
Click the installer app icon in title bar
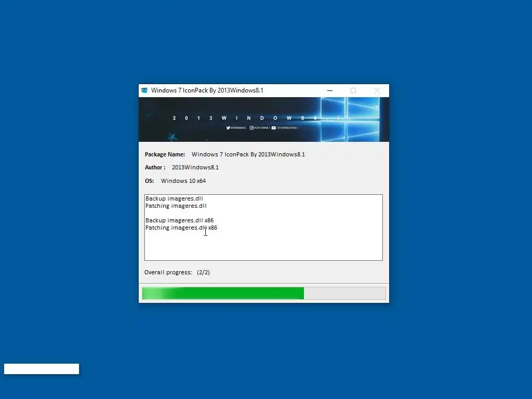pyautogui.click(x=144, y=90)
